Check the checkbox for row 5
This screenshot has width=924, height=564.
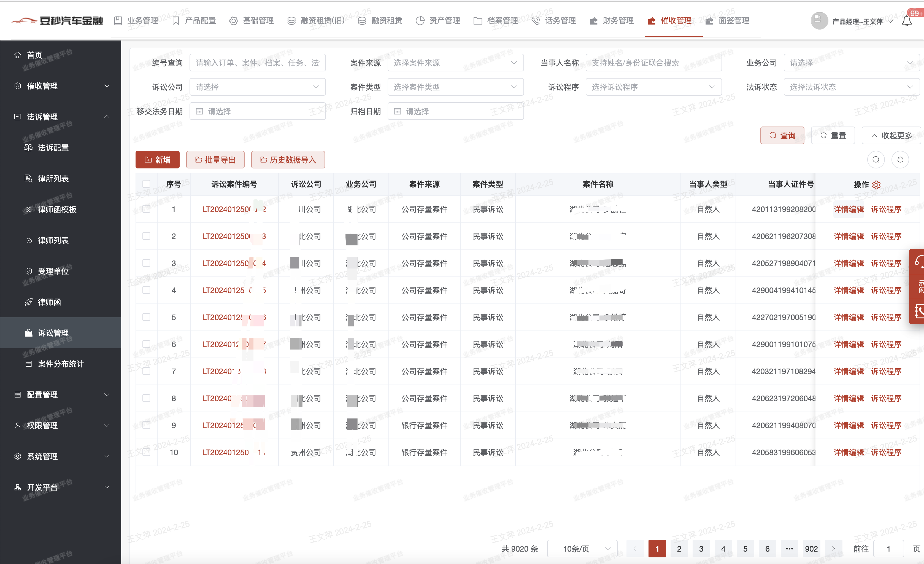(x=146, y=317)
